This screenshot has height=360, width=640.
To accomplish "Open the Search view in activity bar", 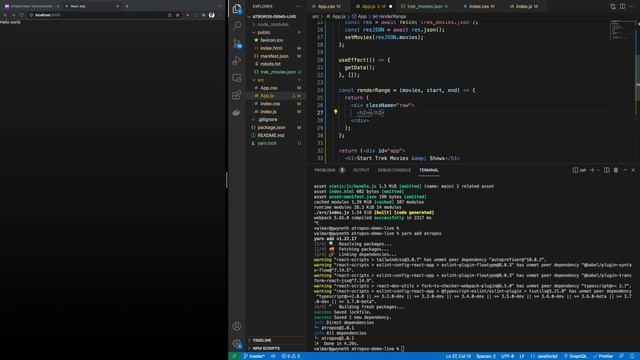I will (237, 25).
